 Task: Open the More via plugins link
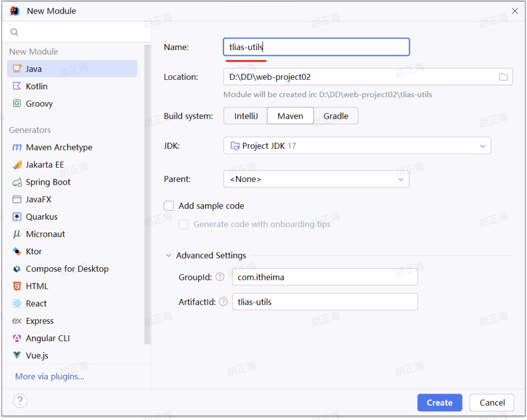tap(50, 376)
